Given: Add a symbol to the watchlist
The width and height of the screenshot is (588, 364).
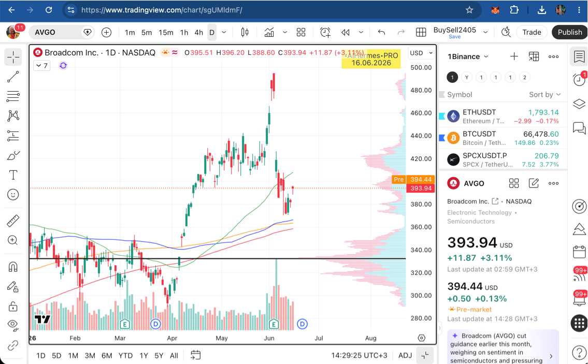Looking at the screenshot, I should click(x=514, y=56).
